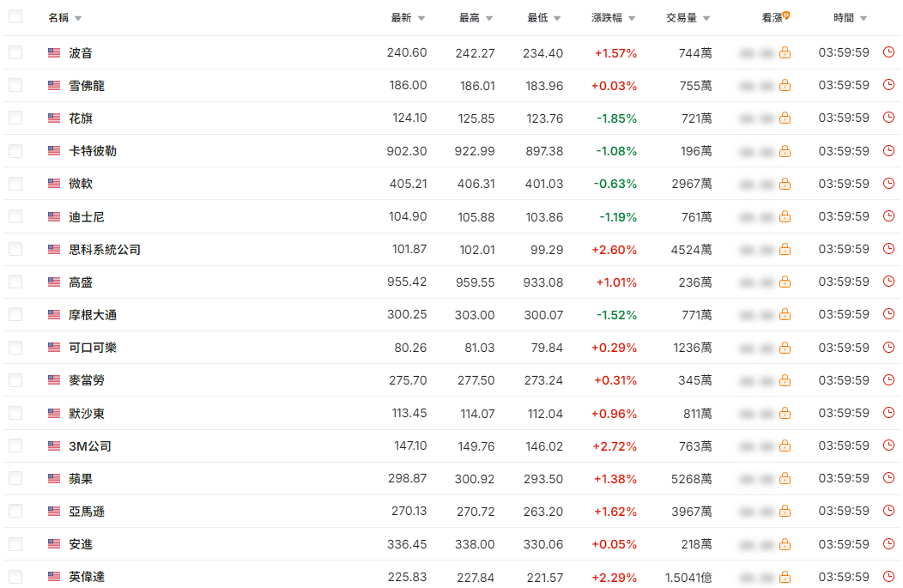This screenshot has height=588, width=903.
Task: Click the clock icon in the 可口可樂 row
Action: [888, 348]
